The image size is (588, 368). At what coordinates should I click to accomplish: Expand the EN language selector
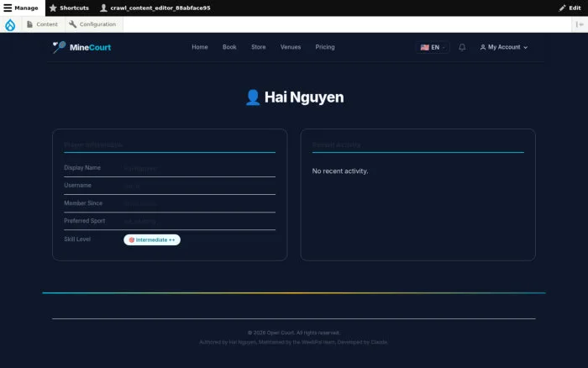point(433,47)
